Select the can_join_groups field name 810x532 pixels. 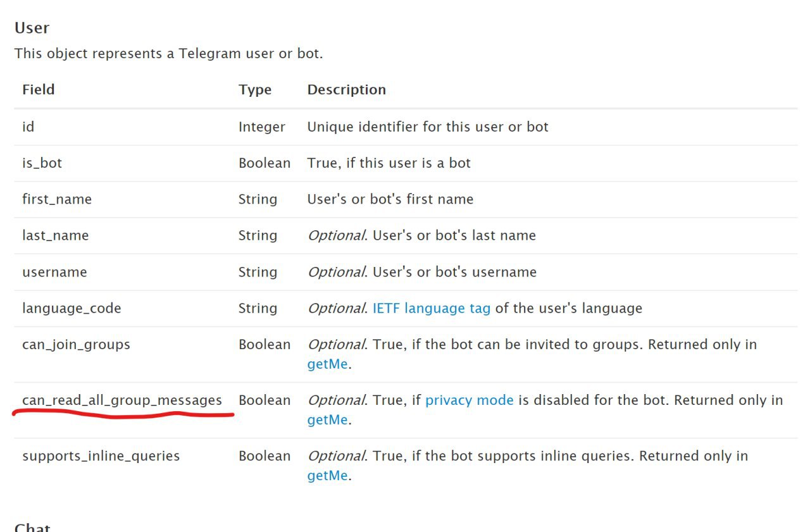[x=76, y=345]
